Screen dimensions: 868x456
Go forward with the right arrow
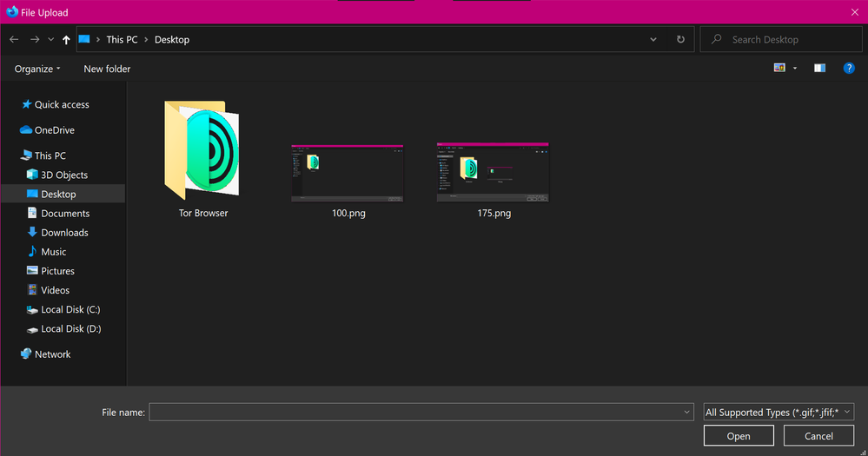tap(35, 39)
